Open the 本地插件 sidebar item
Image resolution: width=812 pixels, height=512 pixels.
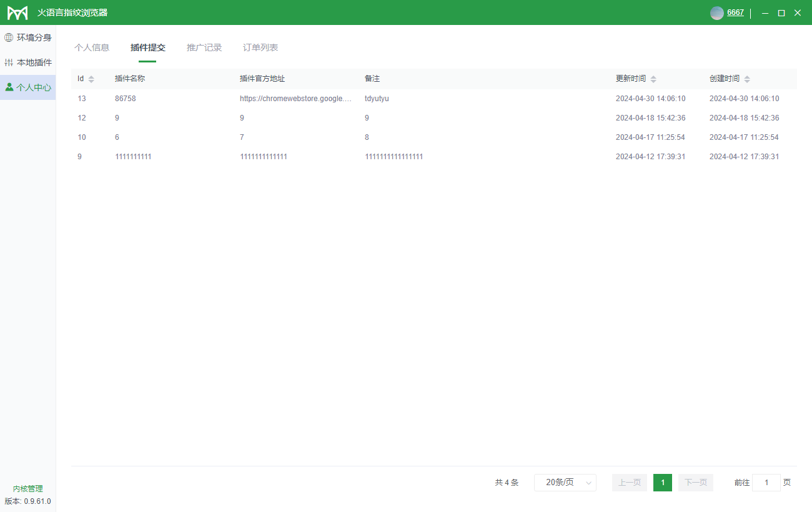click(x=28, y=62)
